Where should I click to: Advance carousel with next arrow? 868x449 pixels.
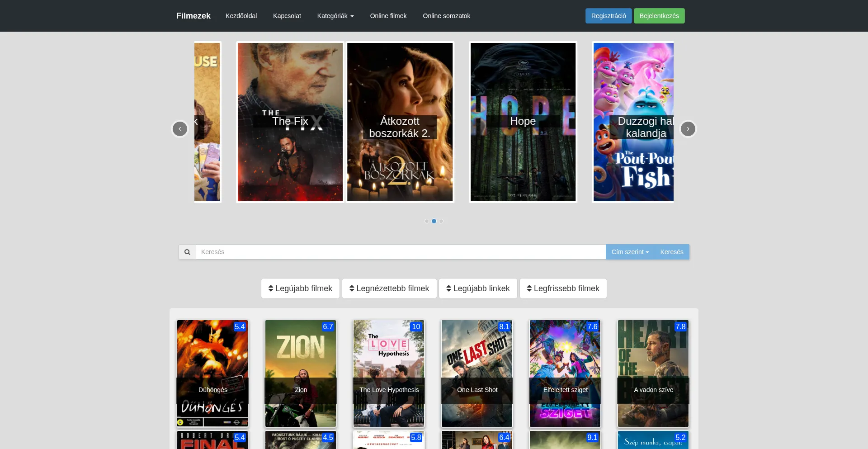click(688, 129)
